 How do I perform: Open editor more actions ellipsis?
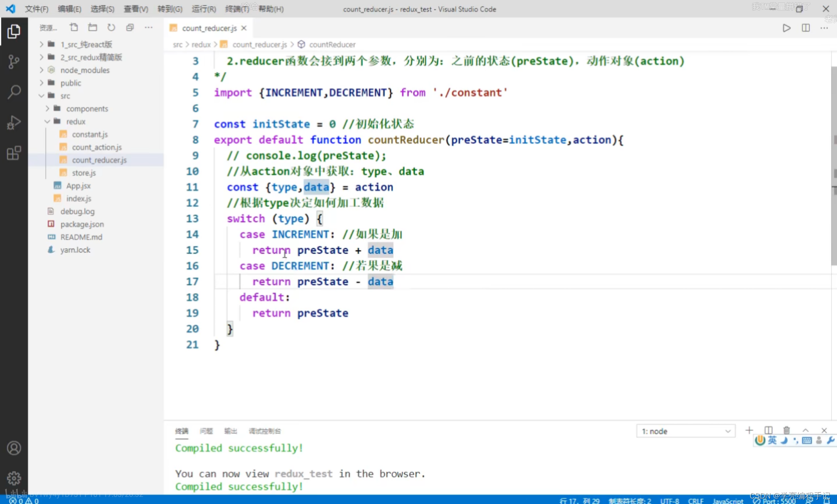point(824,28)
